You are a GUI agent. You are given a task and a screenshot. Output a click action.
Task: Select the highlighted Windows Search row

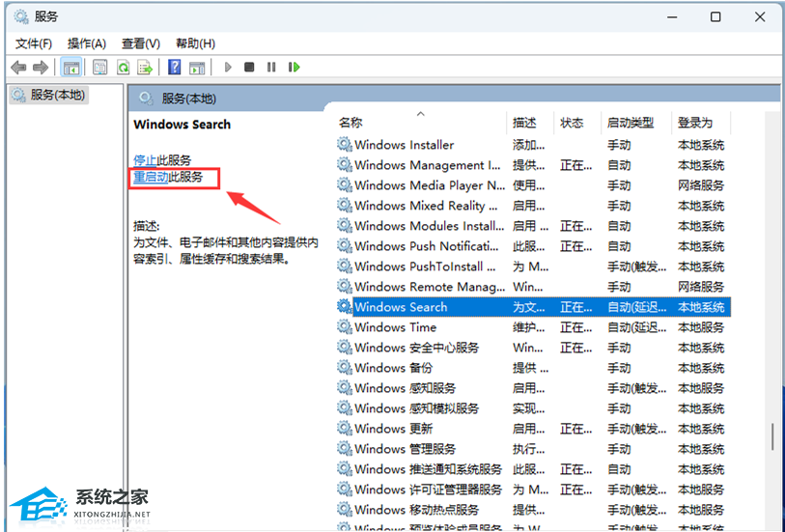(533, 307)
